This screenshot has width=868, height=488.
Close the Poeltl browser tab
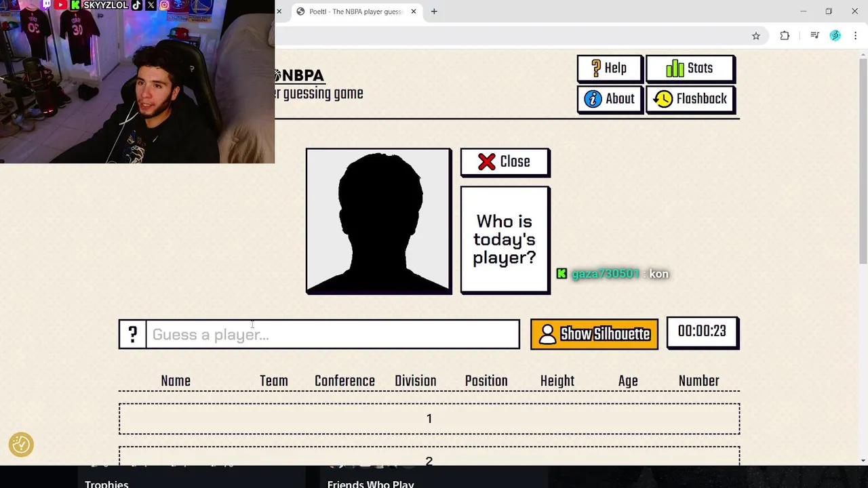[x=414, y=12]
